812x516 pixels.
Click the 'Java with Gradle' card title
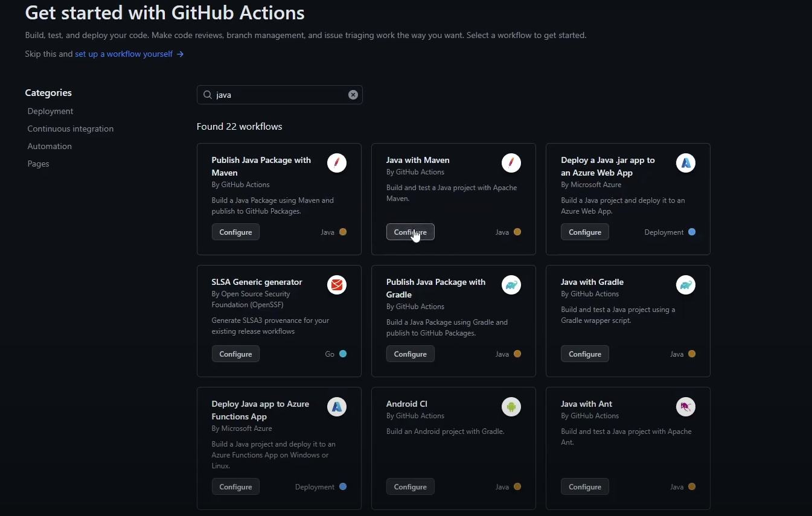pos(592,282)
